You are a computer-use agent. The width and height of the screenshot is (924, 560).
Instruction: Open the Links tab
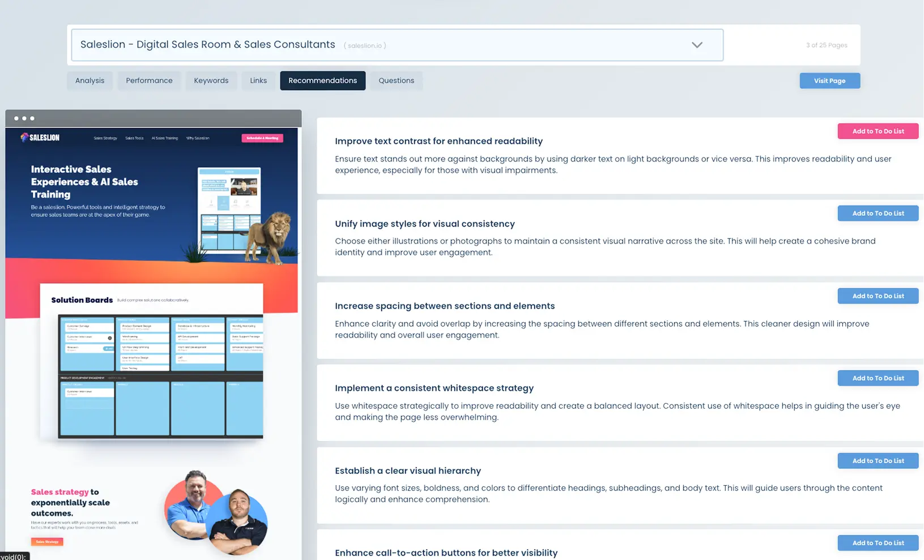[x=258, y=80]
